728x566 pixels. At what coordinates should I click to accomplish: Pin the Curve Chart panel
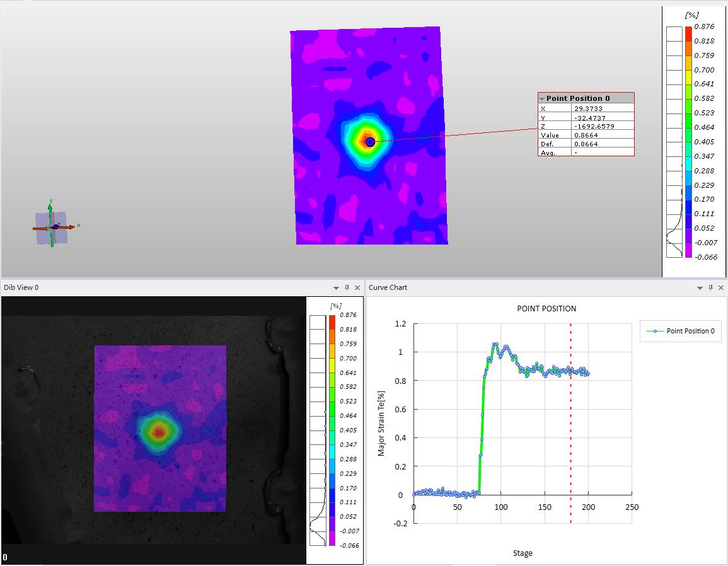[x=710, y=287]
